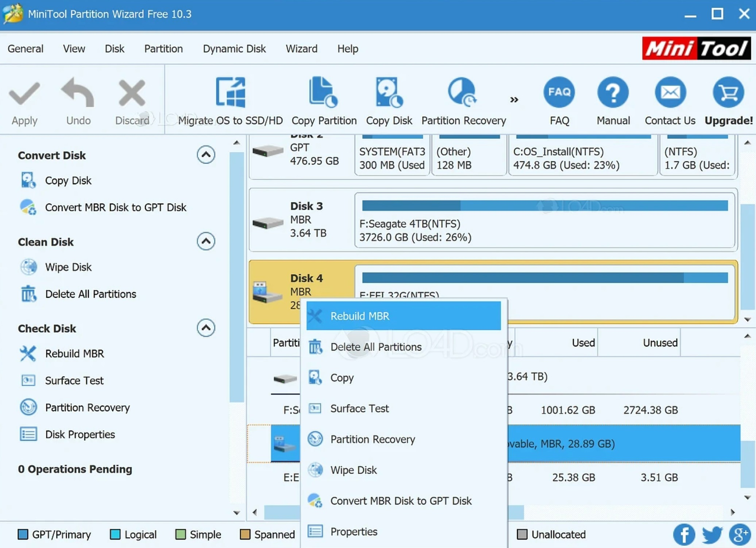Click the Simple legend swatch
Image resolution: width=756 pixels, height=548 pixels.
tap(180, 535)
